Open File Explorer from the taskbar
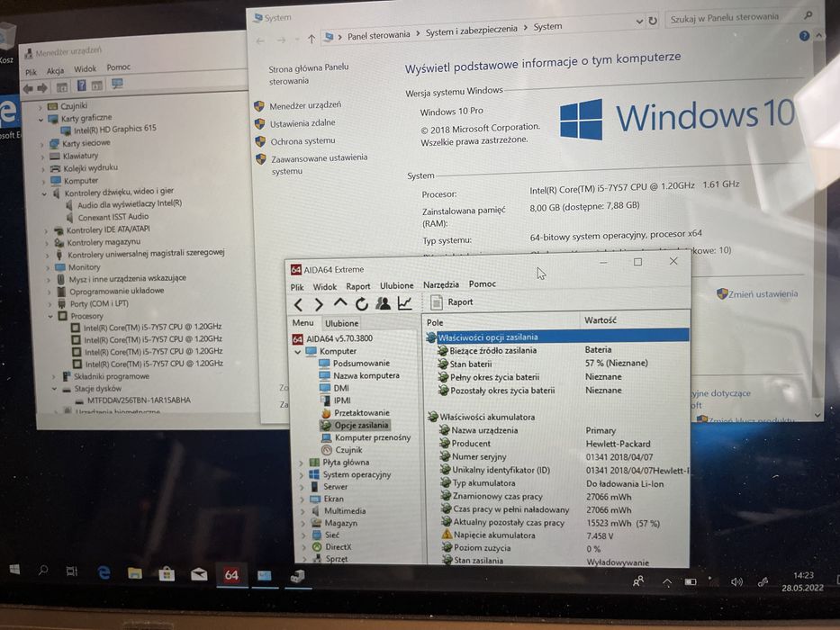This screenshot has width=840, height=630. click(134, 573)
